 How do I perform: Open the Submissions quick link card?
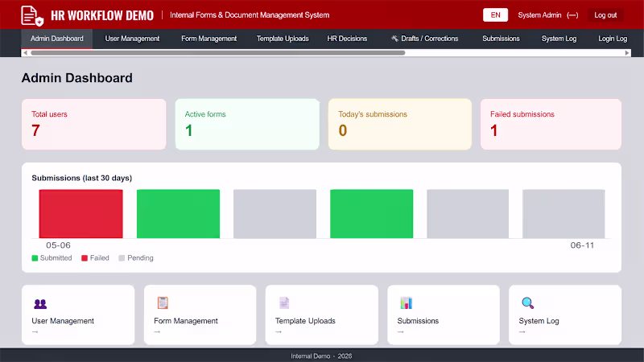[x=444, y=315]
